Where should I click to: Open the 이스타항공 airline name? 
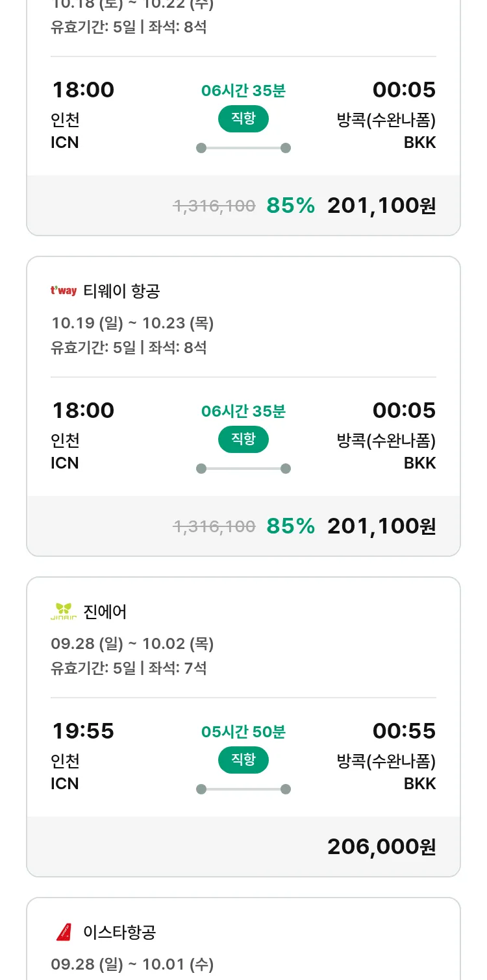point(119,933)
